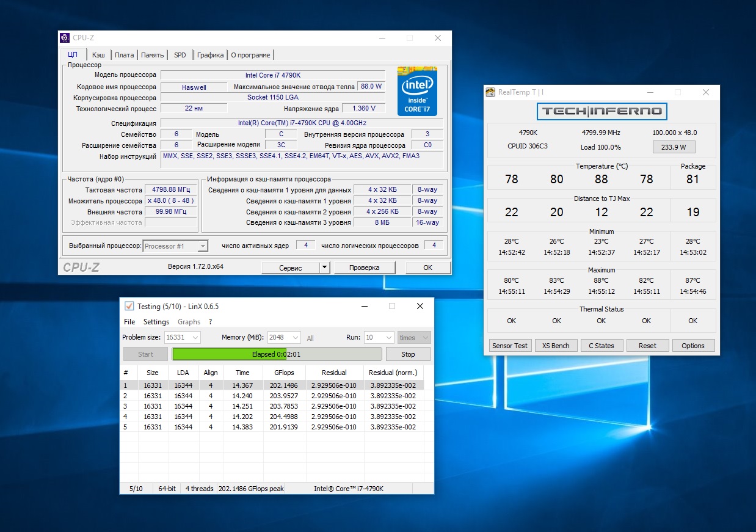Click the 233.9 W power button in RealTemp
This screenshot has height=532, width=756.
tap(674, 147)
